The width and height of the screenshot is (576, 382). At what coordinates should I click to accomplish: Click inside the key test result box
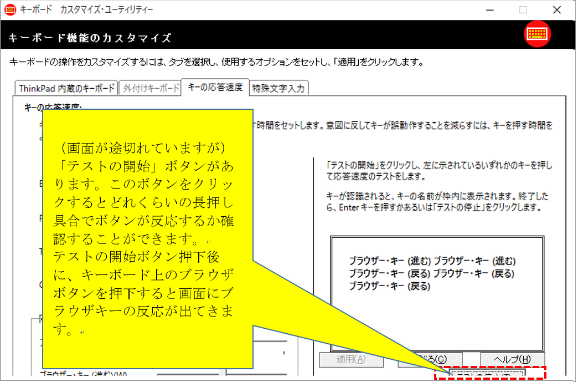437,293
